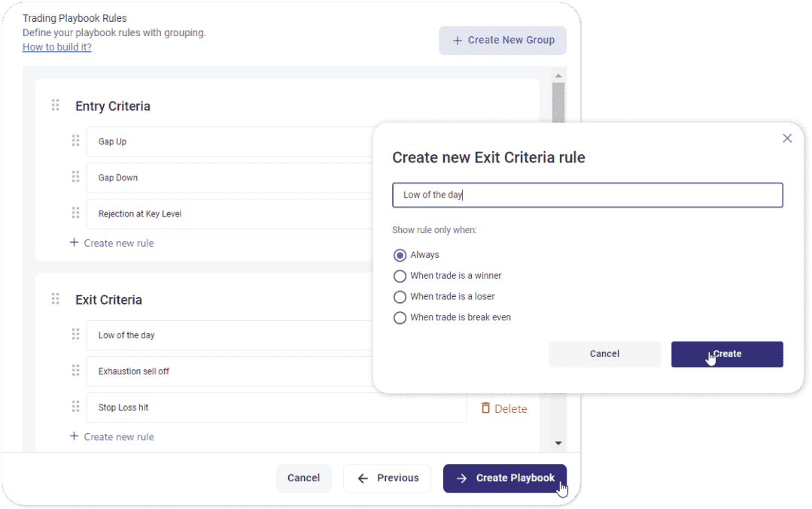Screen dimensions: 812x509
Task: Click the Create New Group button
Action: tap(503, 41)
